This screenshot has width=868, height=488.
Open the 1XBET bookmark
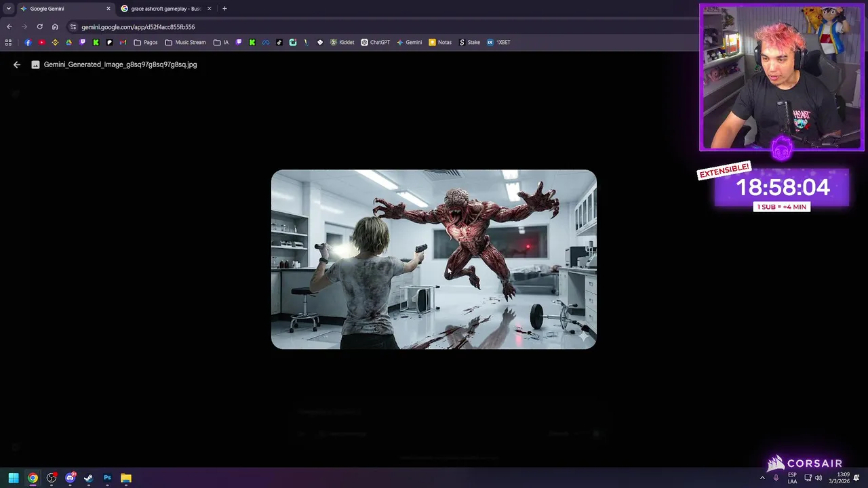[498, 42]
